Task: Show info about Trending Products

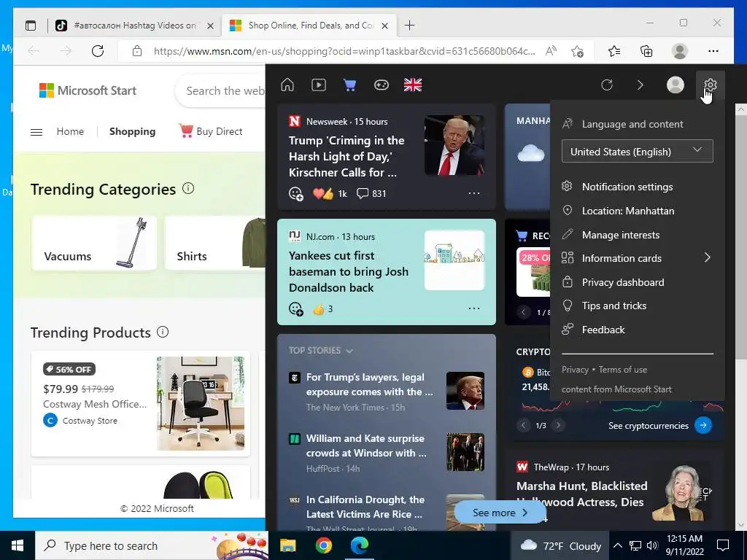Action: [x=163, y=332]
